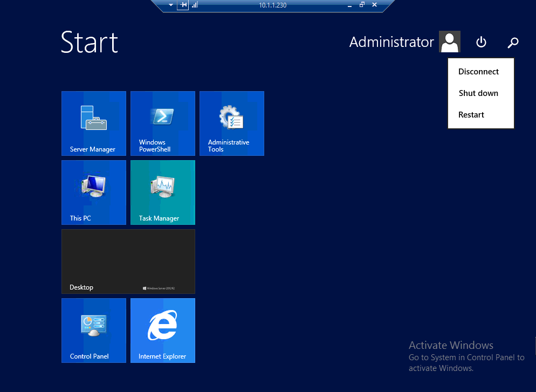Viewport: 536px width, 392px height.
Task: Launch Windows PowerShell tile
Action: [x=163, y=123]
